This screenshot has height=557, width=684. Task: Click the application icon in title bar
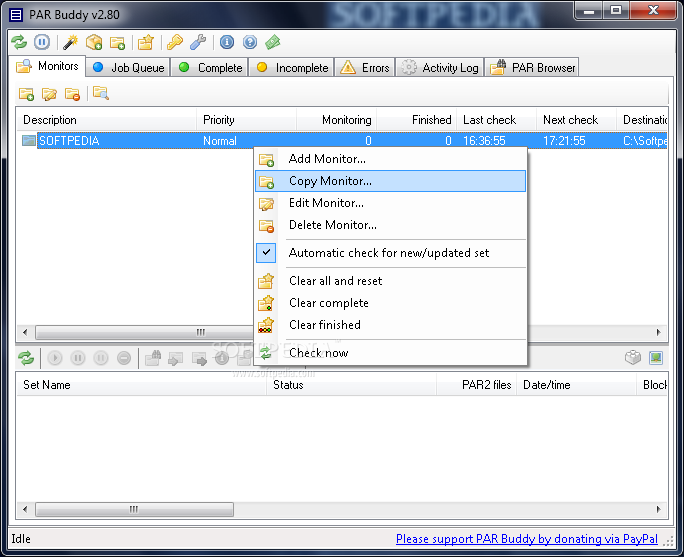(x=16, y=15)
